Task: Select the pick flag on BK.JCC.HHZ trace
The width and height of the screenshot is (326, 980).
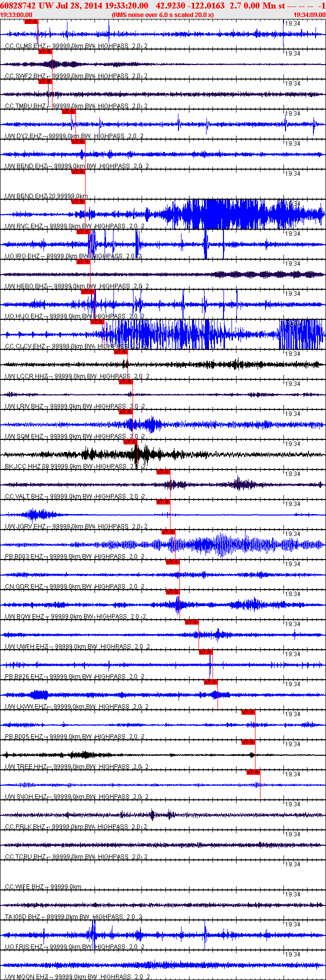Action: coord(130,442)
